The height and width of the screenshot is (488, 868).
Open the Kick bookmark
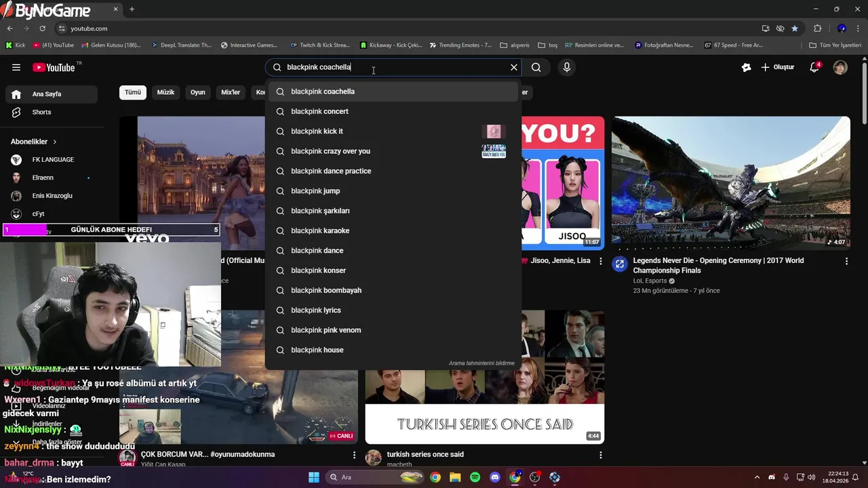15,45
